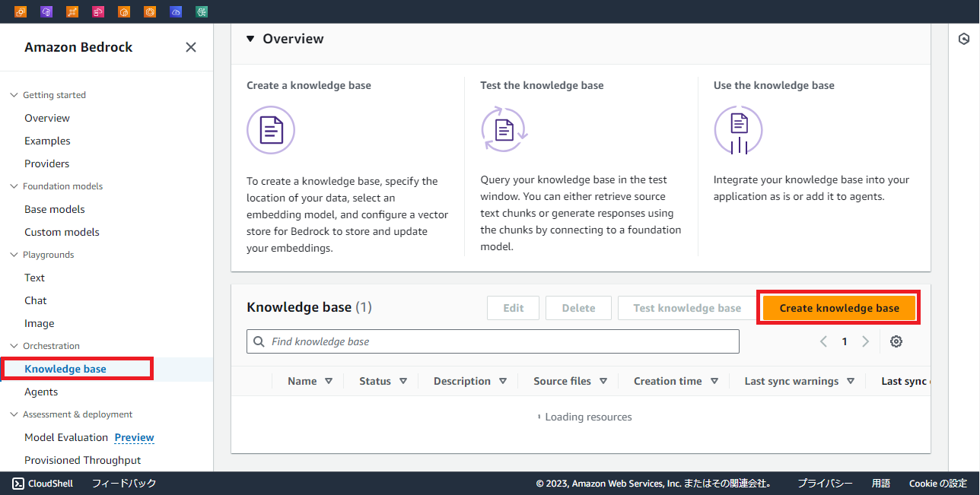The height and width of the screenshot is (495, 980).
Task: Click the magnifier icon in the search box
Action: click(x=259, y=341)
